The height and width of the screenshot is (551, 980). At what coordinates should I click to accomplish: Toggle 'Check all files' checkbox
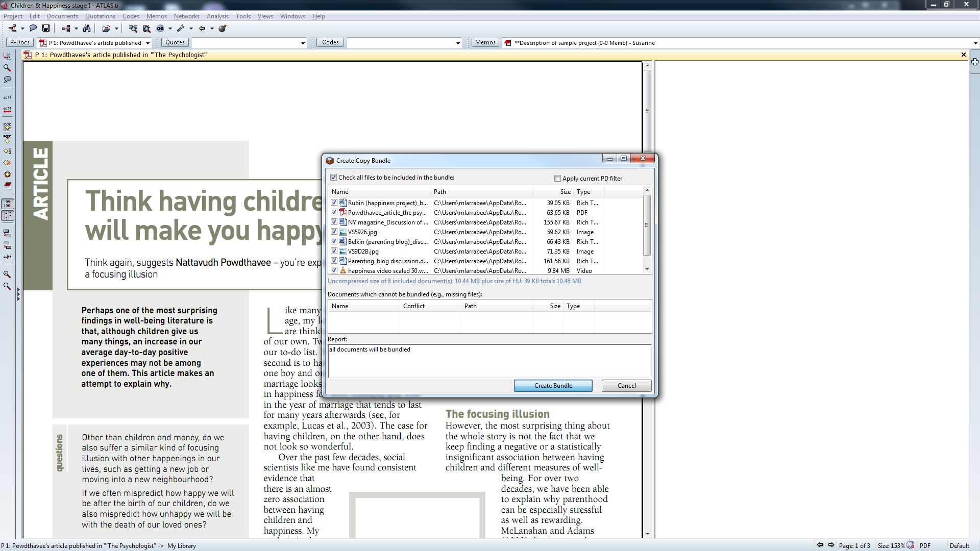334,178
